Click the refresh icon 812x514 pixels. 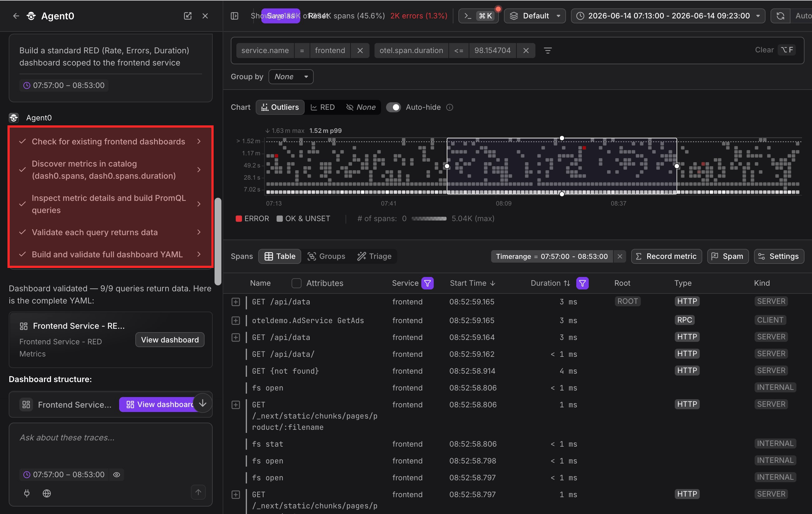tap(780, 16)
